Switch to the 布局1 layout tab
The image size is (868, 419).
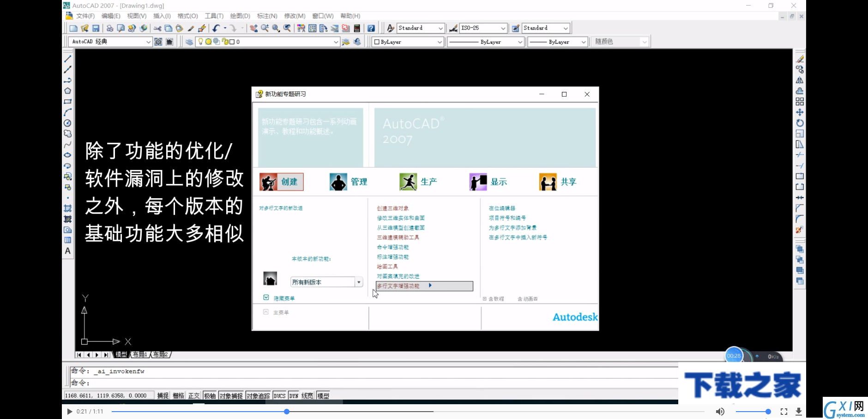[140, 354]
